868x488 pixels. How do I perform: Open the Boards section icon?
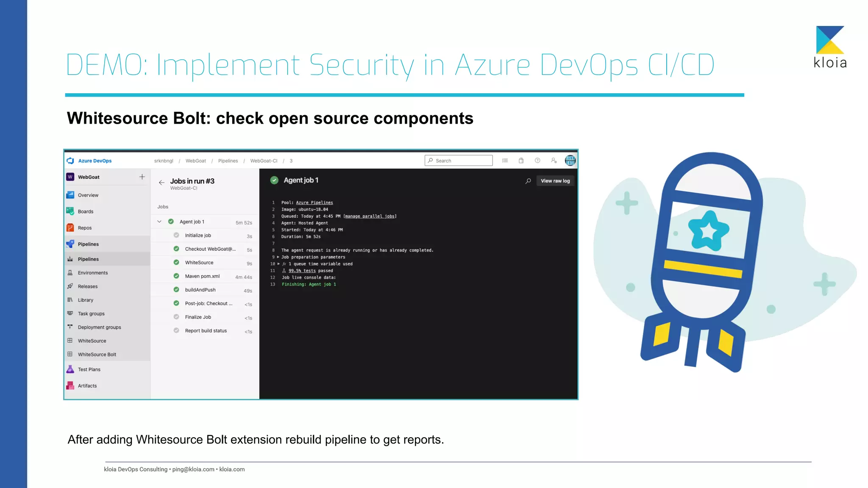pos(70,211)
